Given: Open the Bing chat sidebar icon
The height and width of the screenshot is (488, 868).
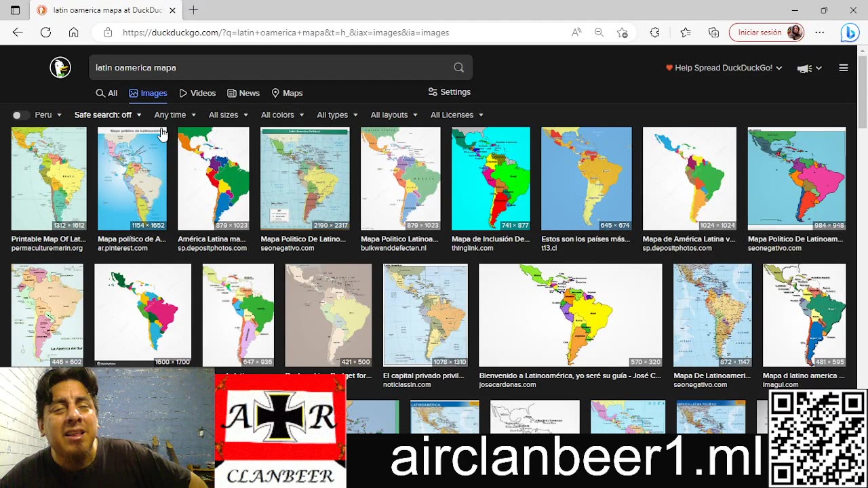Looking at the screenshot, I should 850,33.
